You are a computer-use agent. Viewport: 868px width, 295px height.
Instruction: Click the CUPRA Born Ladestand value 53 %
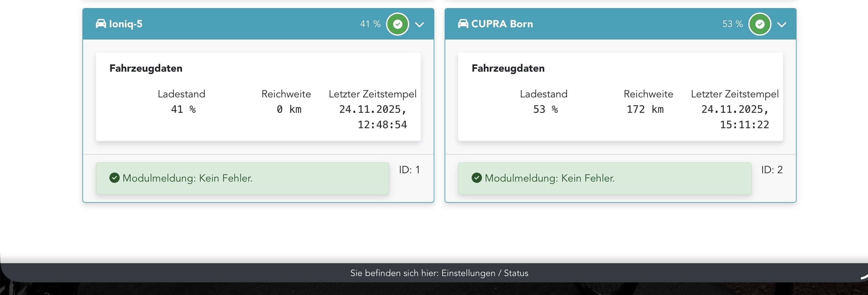point(546,110)
